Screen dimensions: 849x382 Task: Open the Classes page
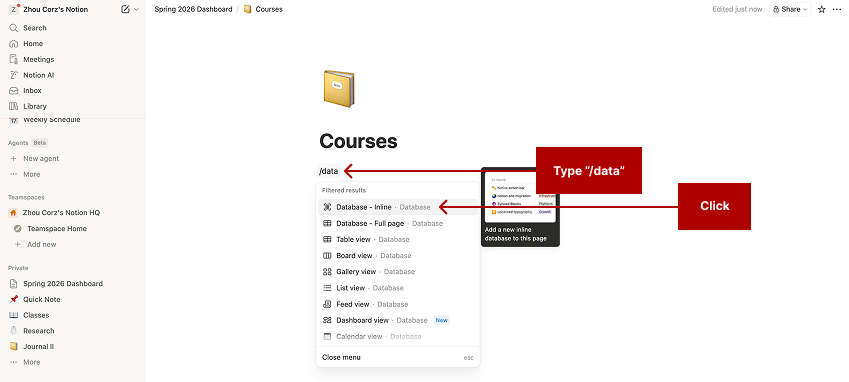[73, 315]
